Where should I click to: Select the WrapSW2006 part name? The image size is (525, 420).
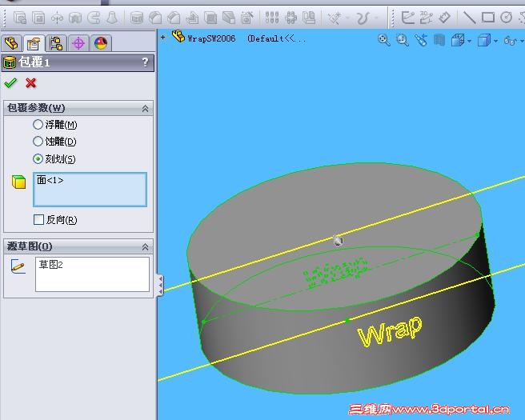211,39
